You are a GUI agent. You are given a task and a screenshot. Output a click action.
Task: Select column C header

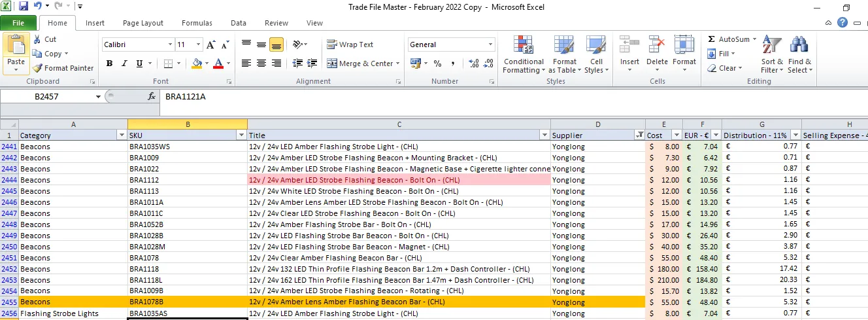[399, 124]
